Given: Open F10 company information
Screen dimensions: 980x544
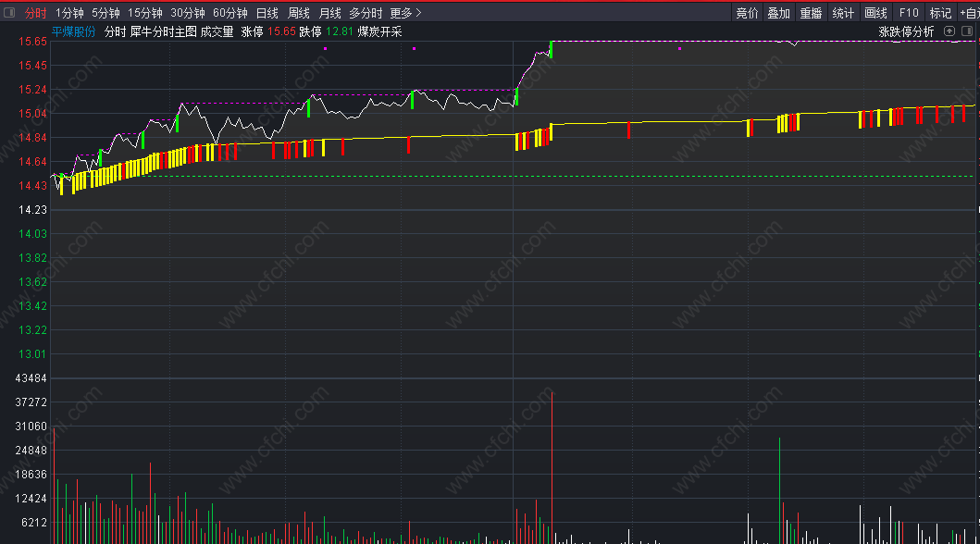Looking at the screenshot, I should (909, 13).
